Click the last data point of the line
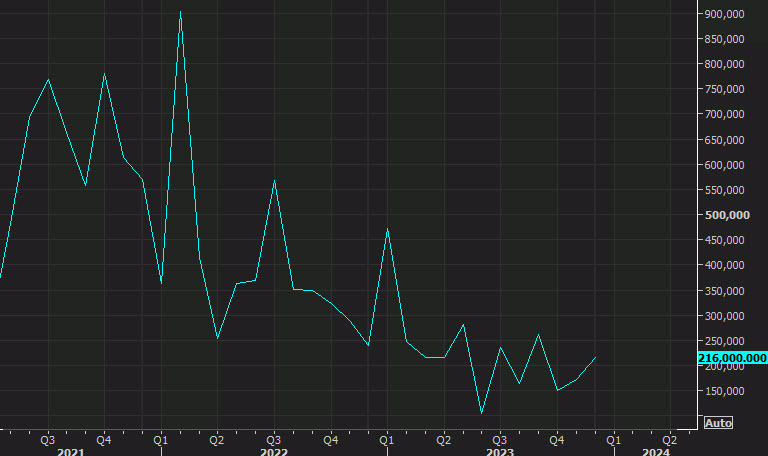Viewport: 768px width, 456px height. pos(595,358)
